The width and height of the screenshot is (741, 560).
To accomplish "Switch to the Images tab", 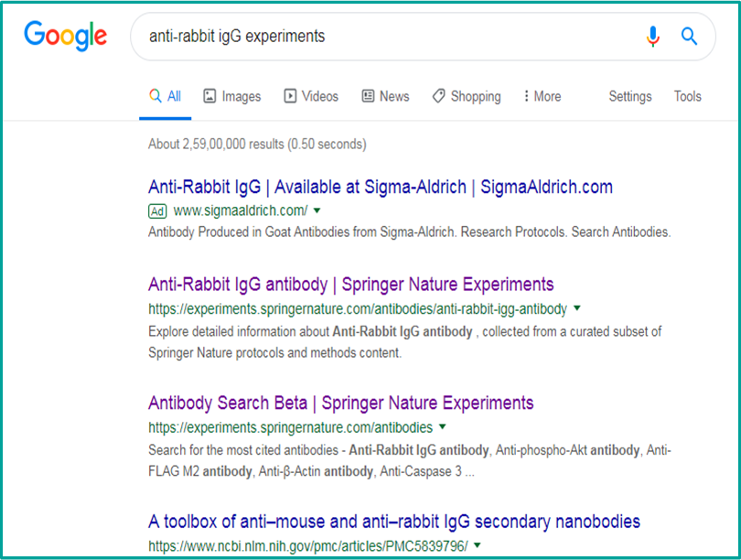I will pyautogui.click(x=231, y=96).
